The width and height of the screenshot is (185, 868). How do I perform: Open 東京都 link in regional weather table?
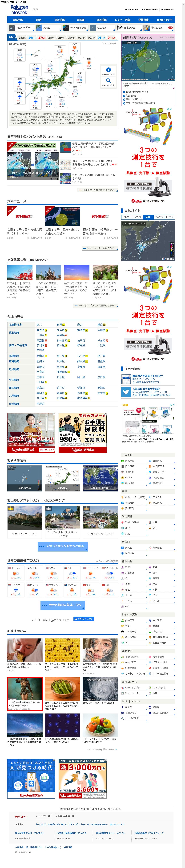pyautogui.click(x=40, y=341)
